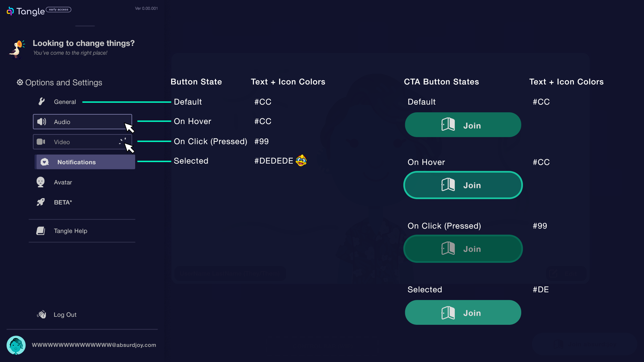644x362 pixels.
Task: Click the Tangle logo icon
Action: click(x=10, y=11)
